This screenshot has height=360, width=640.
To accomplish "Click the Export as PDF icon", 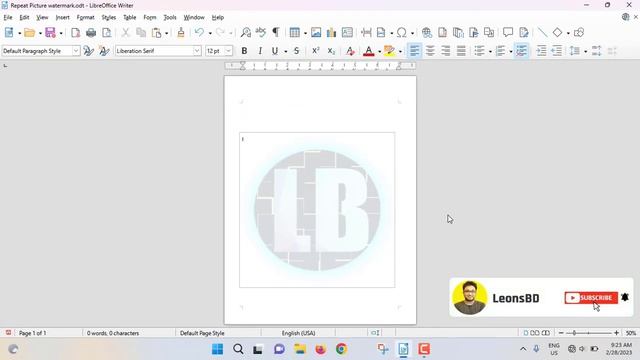I will (76, 33).
